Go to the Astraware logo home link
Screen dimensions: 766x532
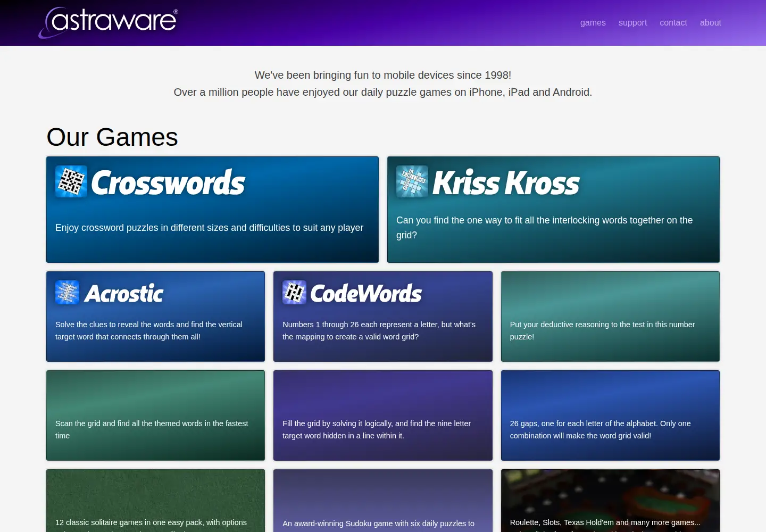pos(109,22)
